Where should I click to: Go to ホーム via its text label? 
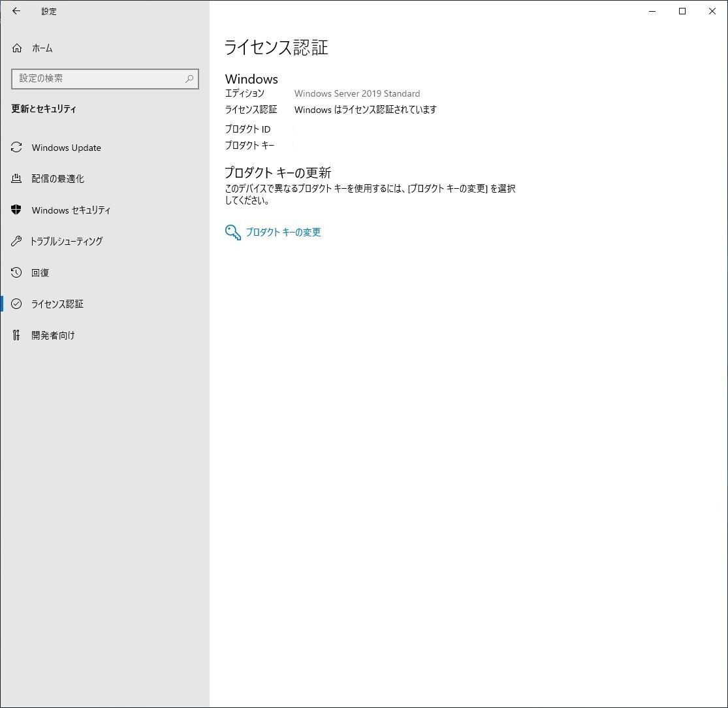point(42,48)
